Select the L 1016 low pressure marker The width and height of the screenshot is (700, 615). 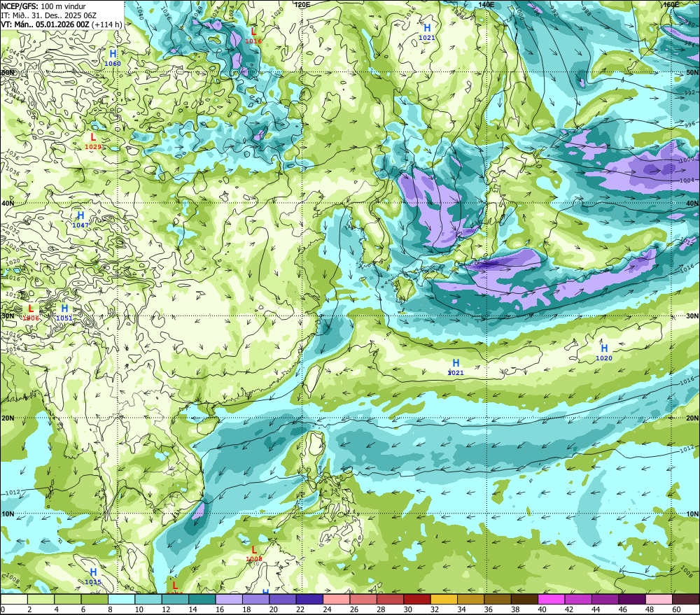coord(253,36)
